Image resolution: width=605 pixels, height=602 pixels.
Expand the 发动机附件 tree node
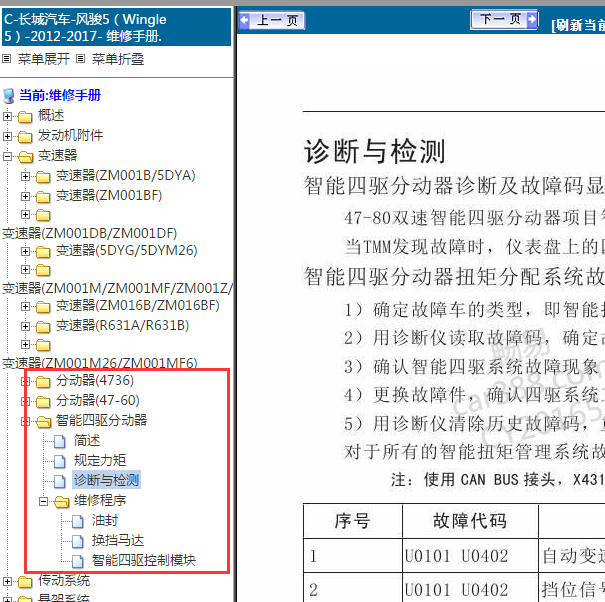coord(7,136)
